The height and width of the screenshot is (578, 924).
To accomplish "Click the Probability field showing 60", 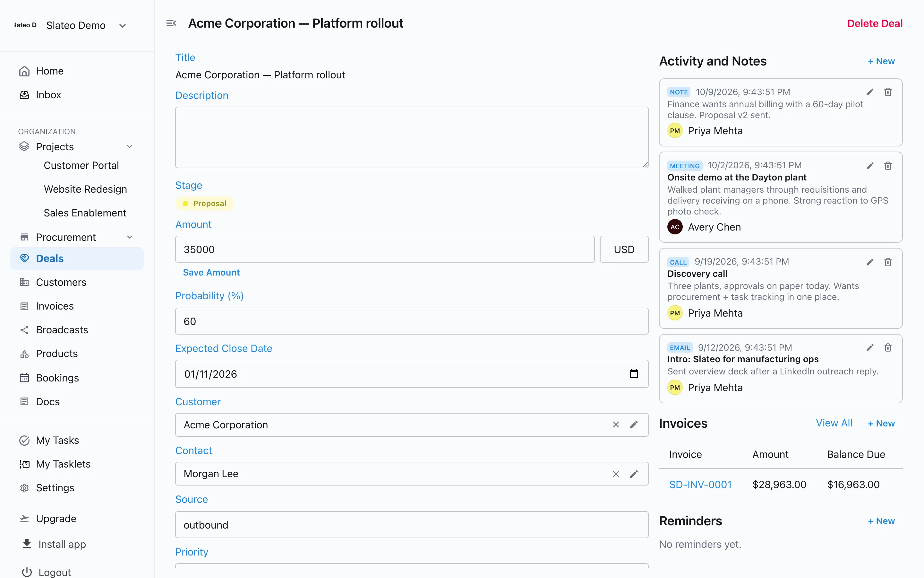I will tap(412, 321).
